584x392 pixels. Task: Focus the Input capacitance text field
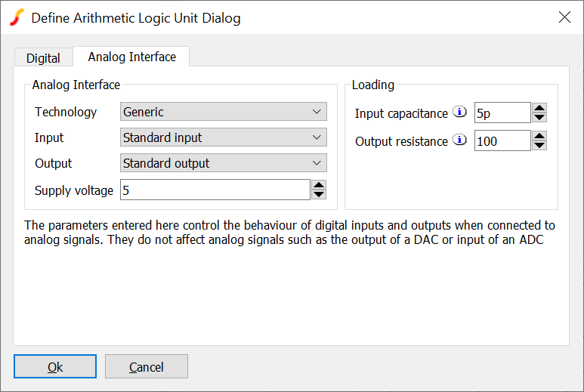tap(502, 113)
